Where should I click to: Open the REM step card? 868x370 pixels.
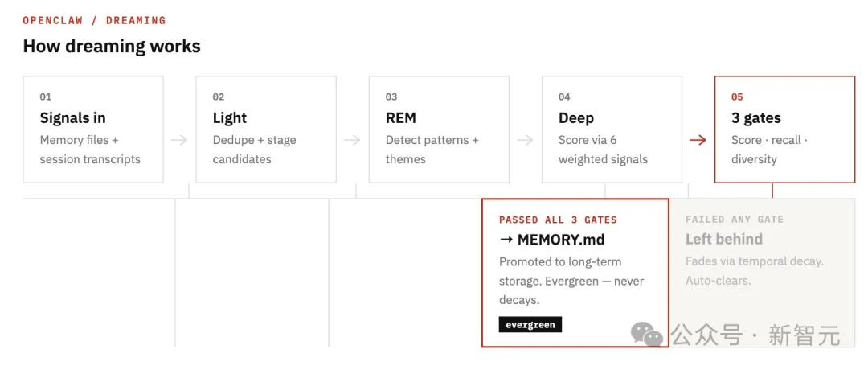coord(439,129)
